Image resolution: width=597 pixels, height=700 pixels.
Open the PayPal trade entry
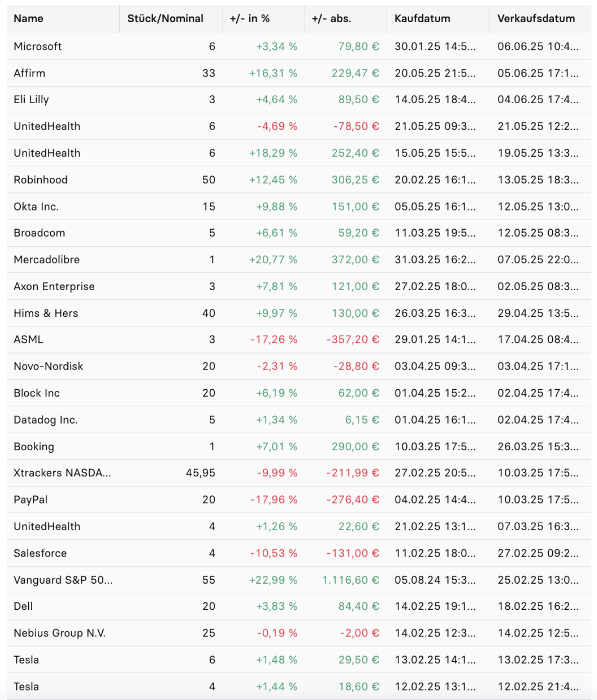[x=299, y=500]
